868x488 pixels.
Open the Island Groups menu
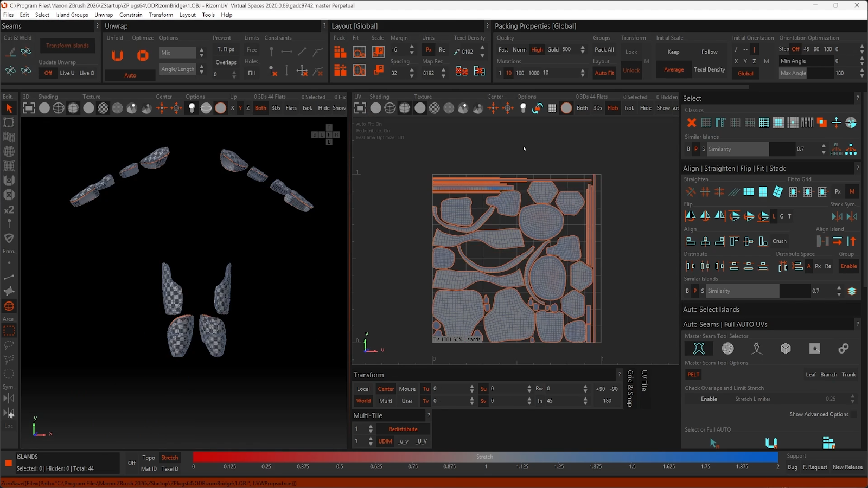pos(72,15)
